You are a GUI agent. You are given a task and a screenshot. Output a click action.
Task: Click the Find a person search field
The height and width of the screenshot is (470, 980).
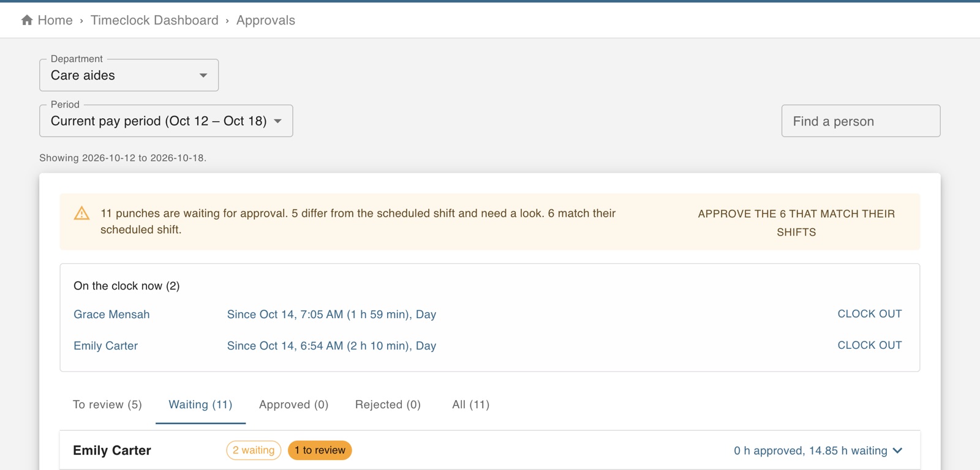point(861,121)
